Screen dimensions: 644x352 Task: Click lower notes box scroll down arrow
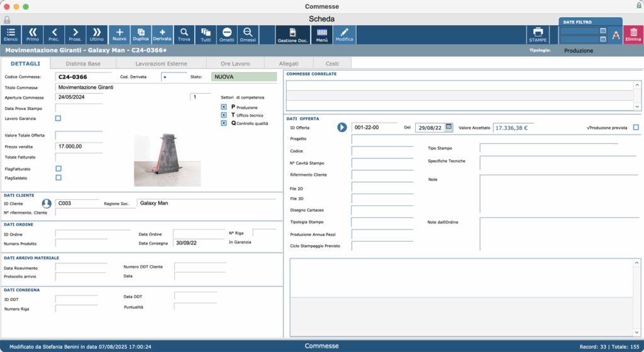coord(636,333)
